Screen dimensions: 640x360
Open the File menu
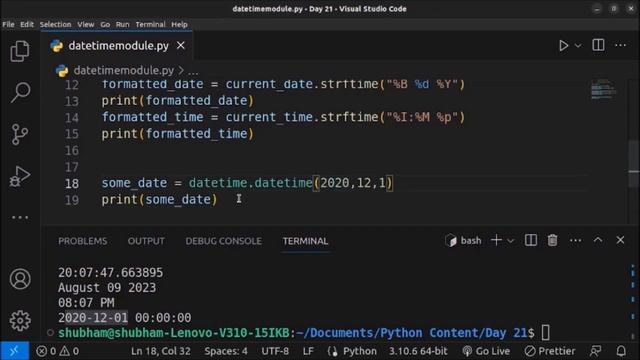(8, 24)
